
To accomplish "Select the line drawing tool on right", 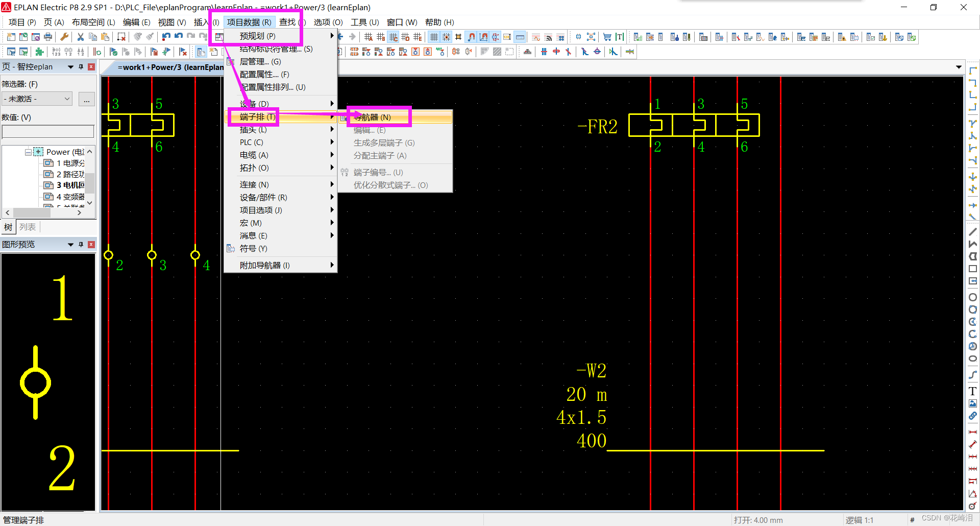I will pos(973,232).
